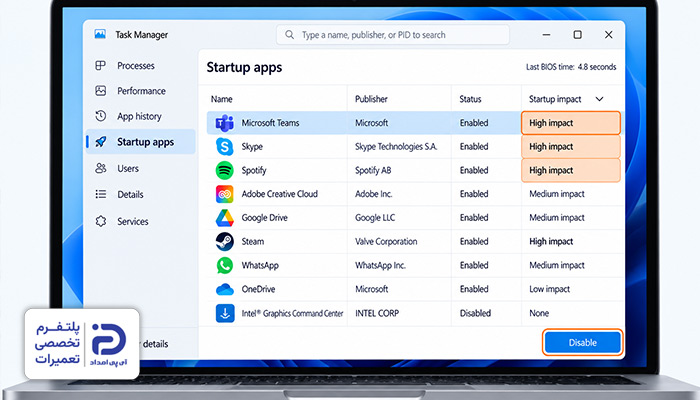Click the Startup apps rocket icon
The height and width of the screenshot is (400, 700).
(x=100, y=142)
